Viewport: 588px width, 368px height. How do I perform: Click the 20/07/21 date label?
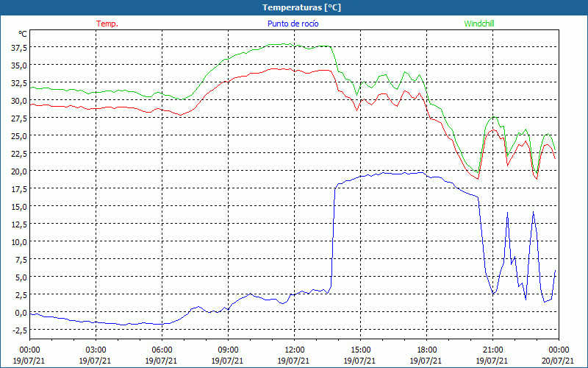click(x=558, y=361)
